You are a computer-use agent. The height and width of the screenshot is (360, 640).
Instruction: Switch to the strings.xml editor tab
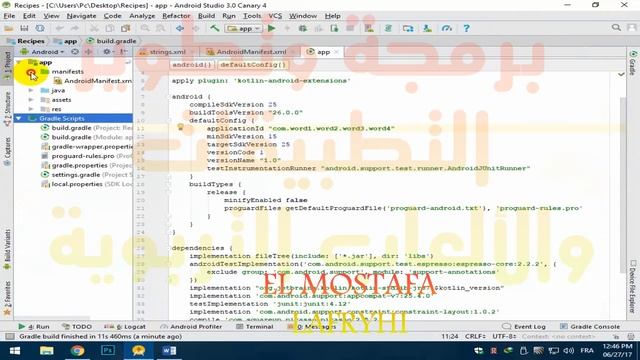[167, 52]
